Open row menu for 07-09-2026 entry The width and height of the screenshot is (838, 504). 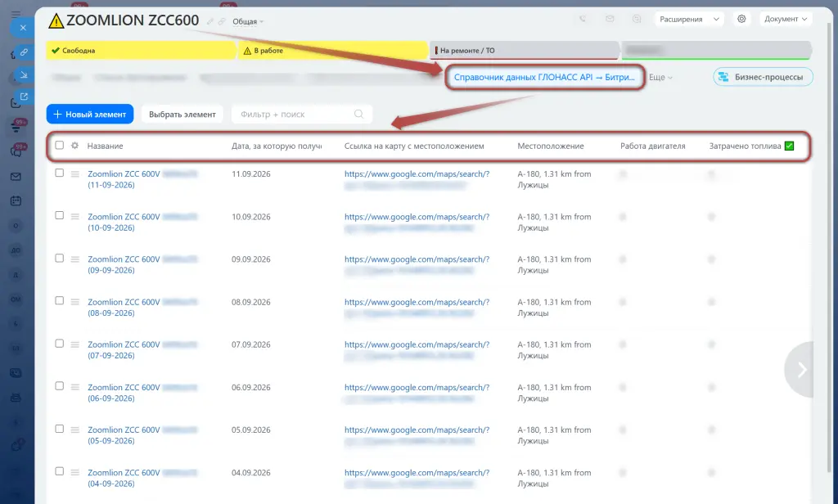pos(74,344)
